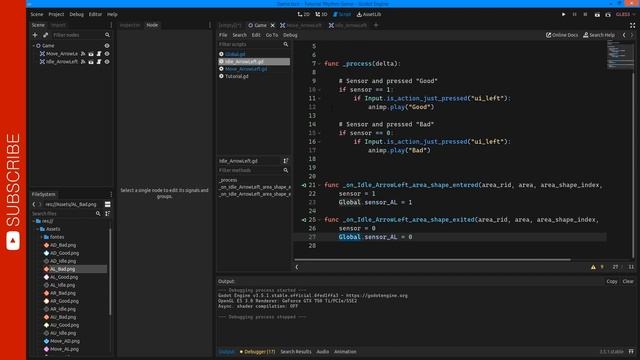This screenshot has width=640, height=360.
Task: Open the signals icon on Move_ArrowLe node
Action: pyautogui.click(x=83, y=54)
